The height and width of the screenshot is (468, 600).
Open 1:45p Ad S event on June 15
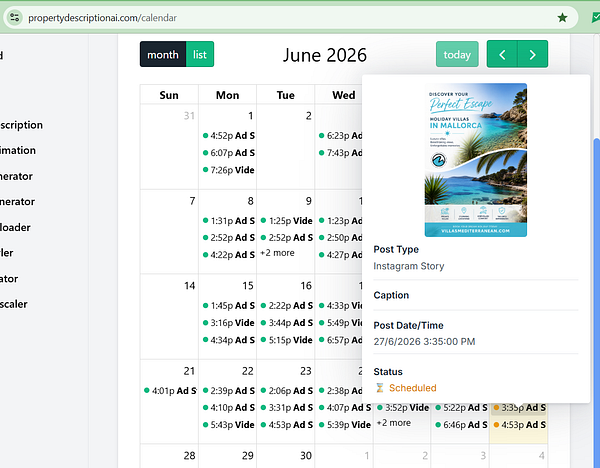[228, 305]
